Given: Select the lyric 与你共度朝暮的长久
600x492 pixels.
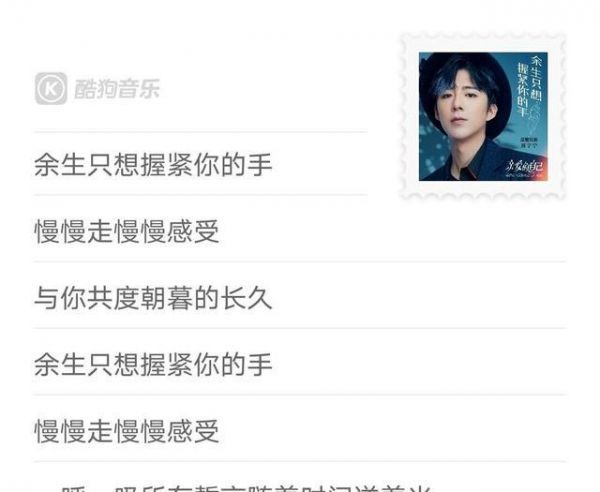Looking at the screenshot, I should (153, 298).
